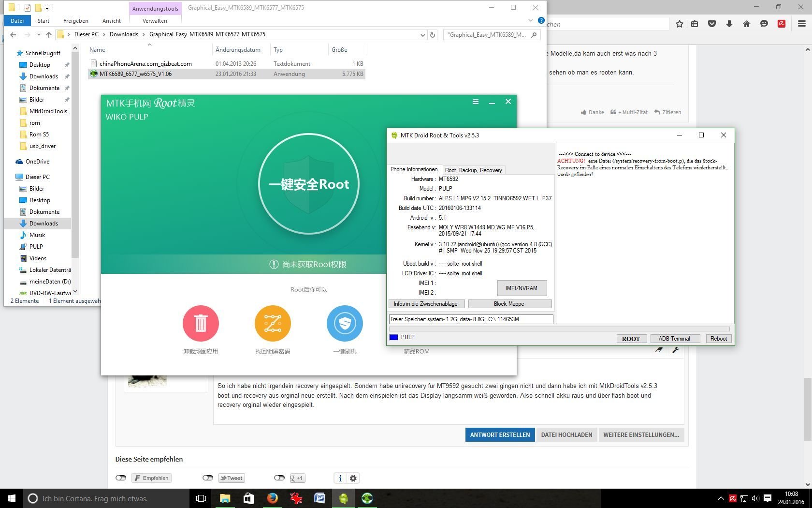Open Rom S5 folder in sidebar
Screen dimensions: 812x508
39,134
